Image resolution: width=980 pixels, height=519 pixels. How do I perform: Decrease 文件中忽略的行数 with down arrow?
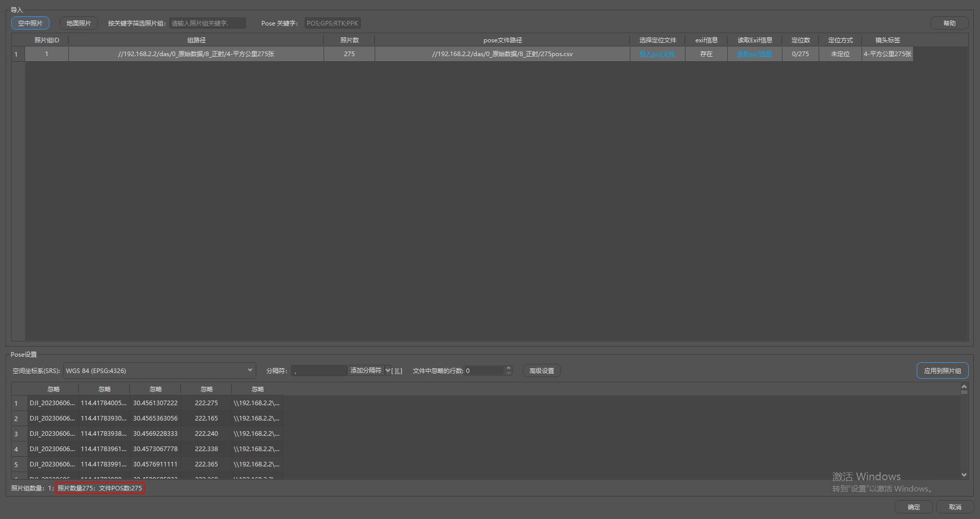(x=508, y=373)
